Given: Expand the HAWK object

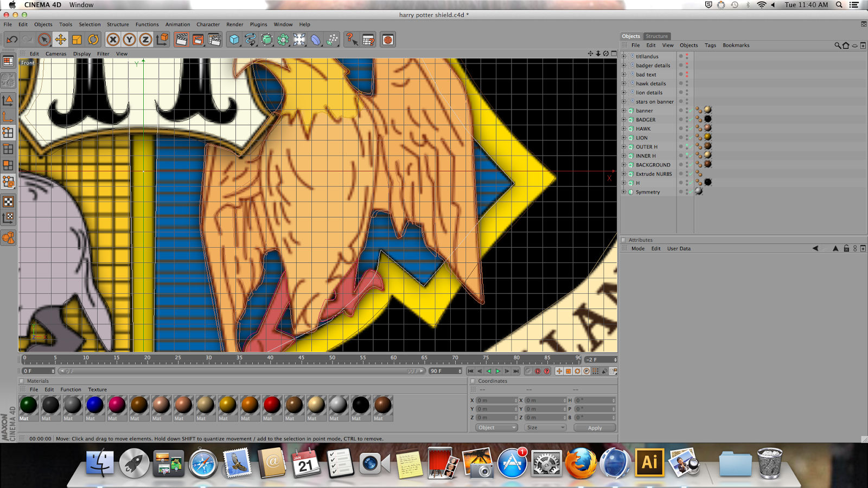Looking at the screenshot, I should (x=624, y=129).
